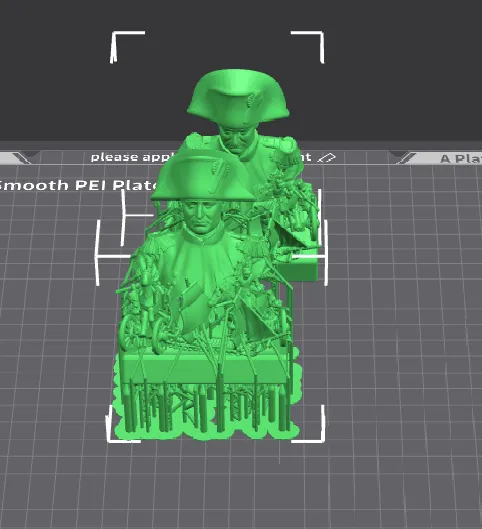
Task: Click the Smooth PEI Plate label
Action: coord(79,185)
